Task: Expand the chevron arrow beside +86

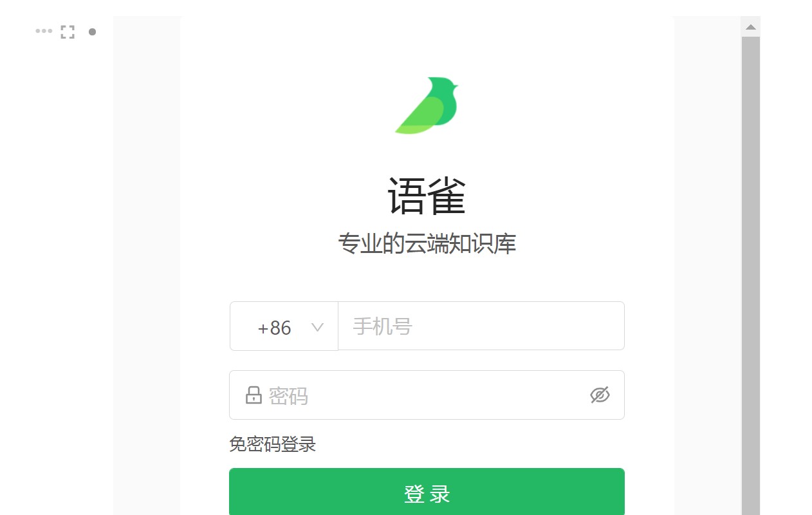Action: [x=317, y=327]
